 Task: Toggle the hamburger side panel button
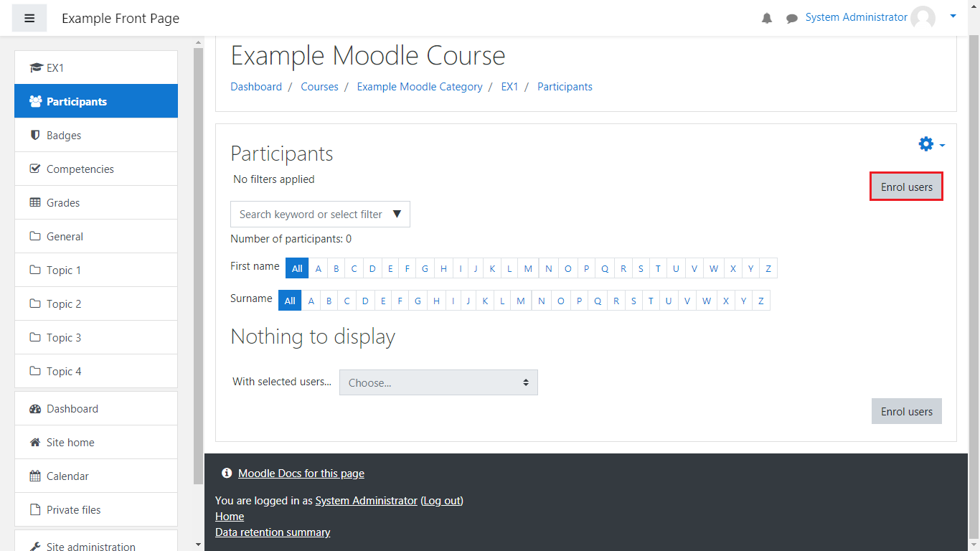29,18
